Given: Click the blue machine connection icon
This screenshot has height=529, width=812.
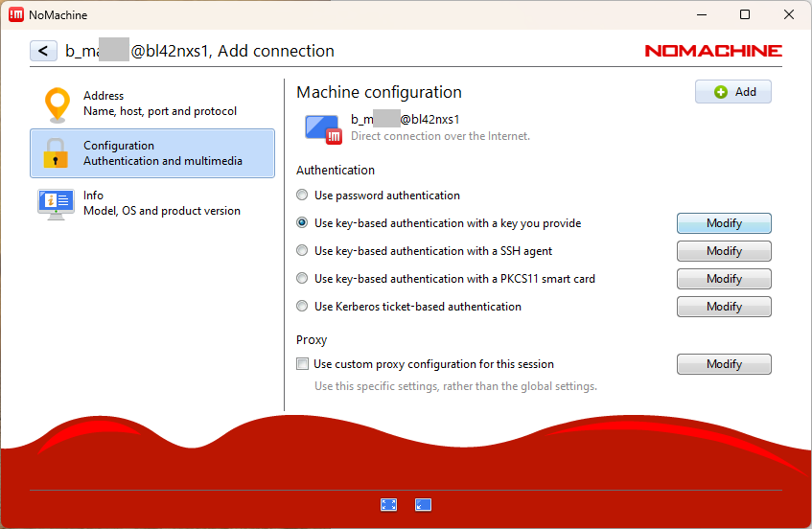Looking at the screenshot, I should coord(323,128).
